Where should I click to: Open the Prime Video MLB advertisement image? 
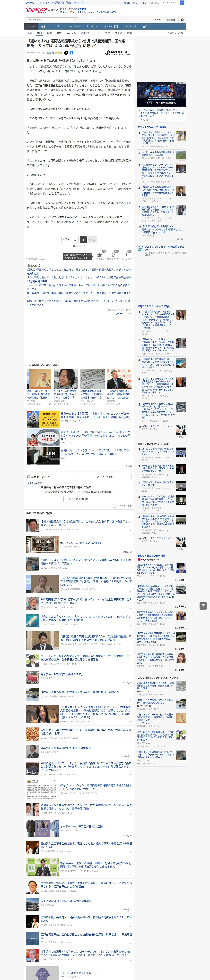(162, 94)
